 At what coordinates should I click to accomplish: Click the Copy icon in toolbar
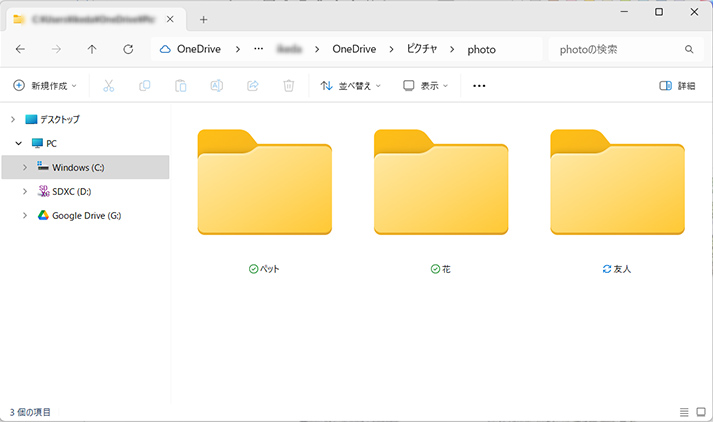(x=145, y=86)
